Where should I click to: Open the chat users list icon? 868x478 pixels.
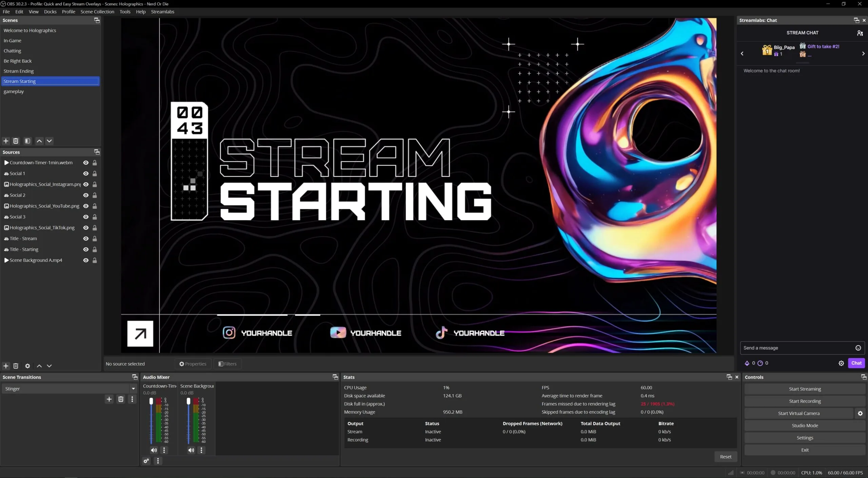coord(860,33)
